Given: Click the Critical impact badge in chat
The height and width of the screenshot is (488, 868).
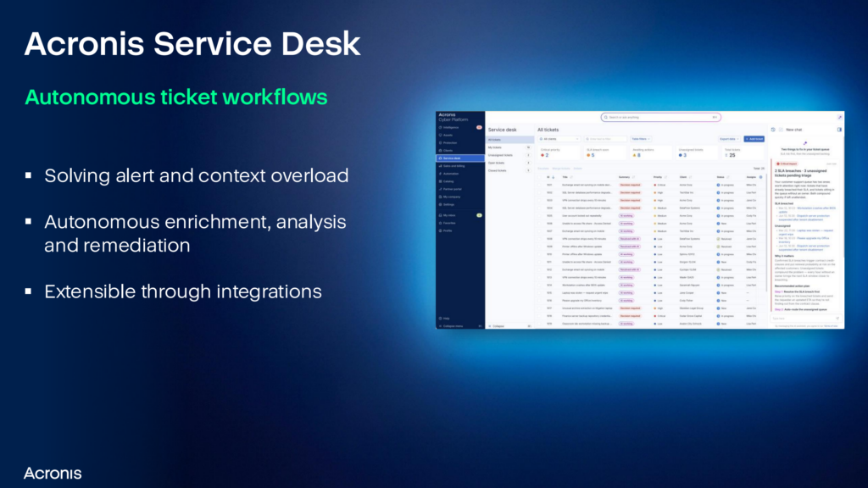Looking at the screenshot, I should (x=786, y=164).
